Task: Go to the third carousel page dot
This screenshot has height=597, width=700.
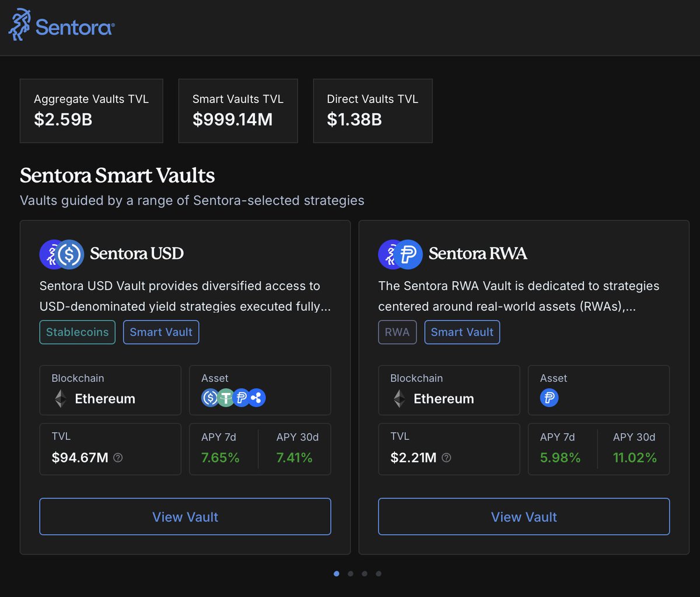Action: [x=365, y=574]
